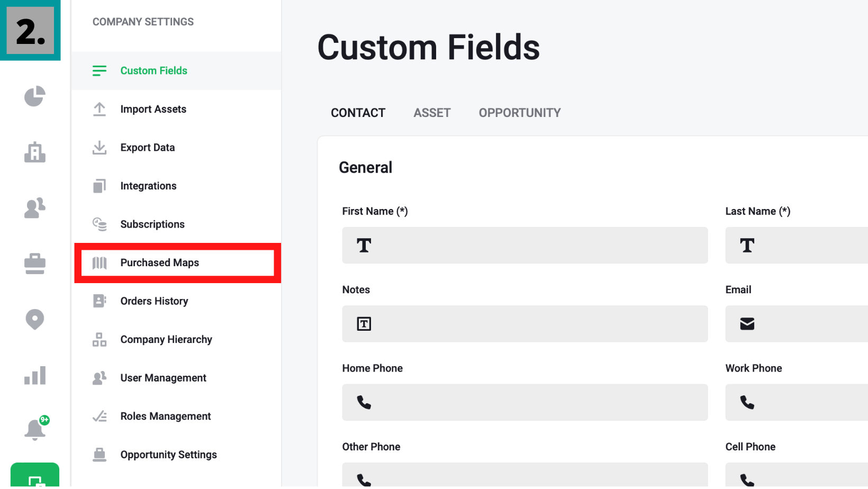Click the First Name text field
This screenshot has height=489, width=868.
525,246
